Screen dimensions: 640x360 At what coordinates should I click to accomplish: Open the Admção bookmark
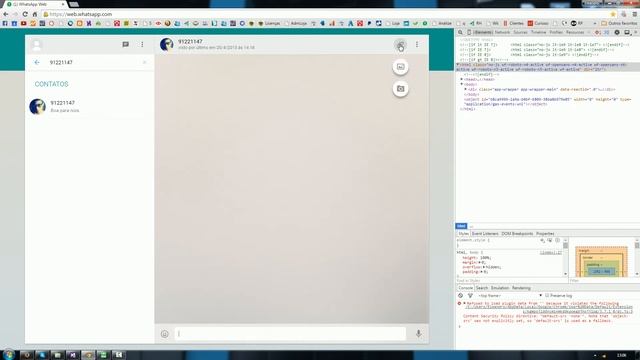point(296,23)
